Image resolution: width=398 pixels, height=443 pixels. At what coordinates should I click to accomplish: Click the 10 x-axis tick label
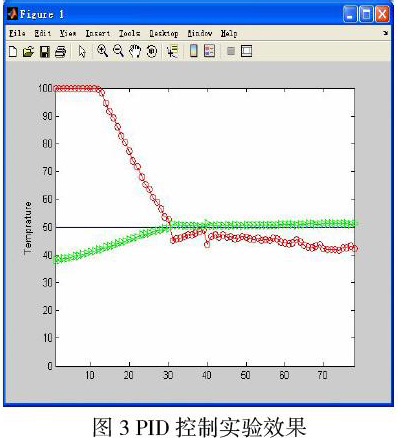coord(90,375)
